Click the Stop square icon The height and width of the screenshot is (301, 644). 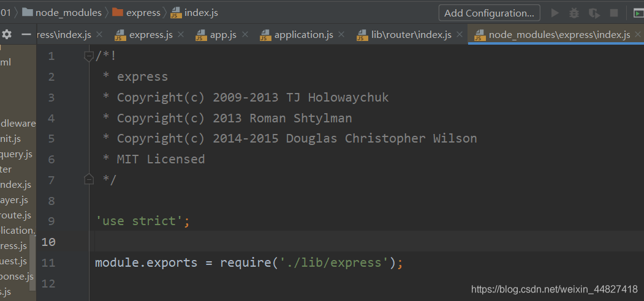pyautogui.click(x=613, y=13)
